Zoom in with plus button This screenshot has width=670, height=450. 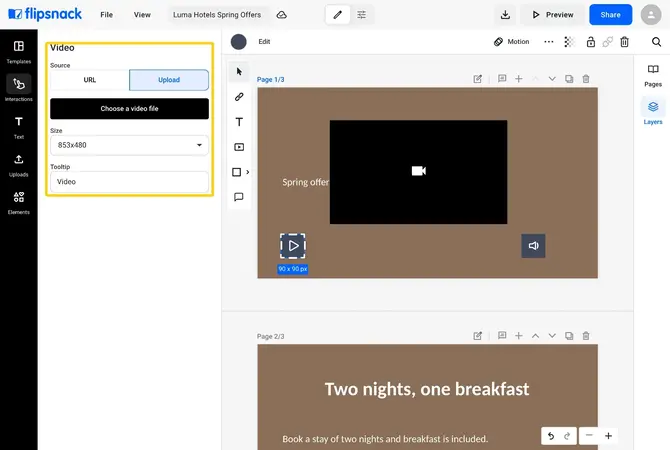(x=608, y=435)
